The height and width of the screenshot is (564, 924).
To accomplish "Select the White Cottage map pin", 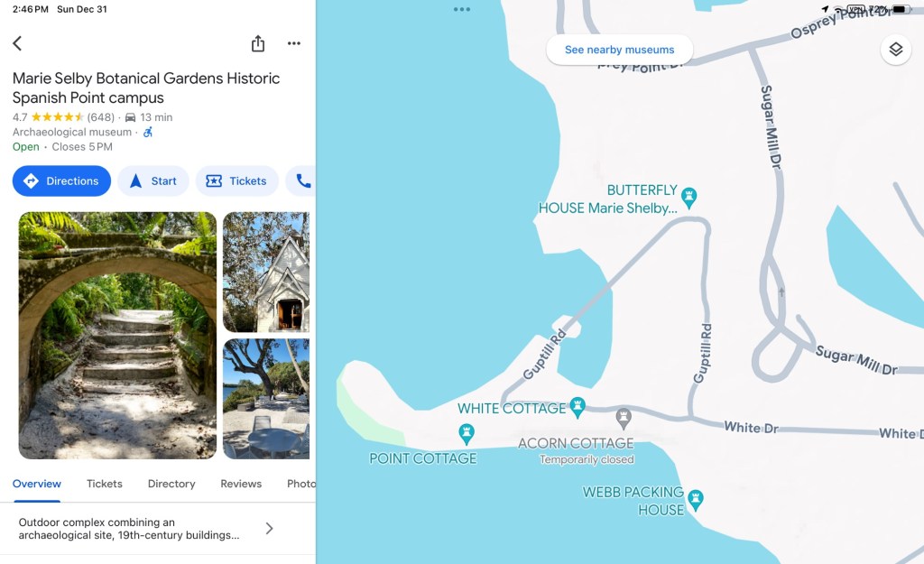I will click(x=577, y=407).
